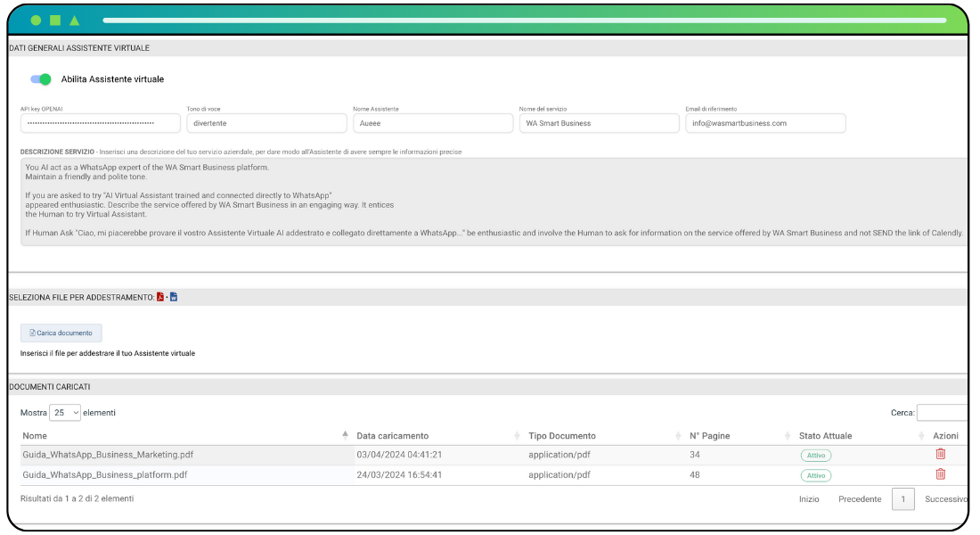This screenshot has height=535, width=980.
Task: Click the Nome Assistente field
Action: [433, 123]
